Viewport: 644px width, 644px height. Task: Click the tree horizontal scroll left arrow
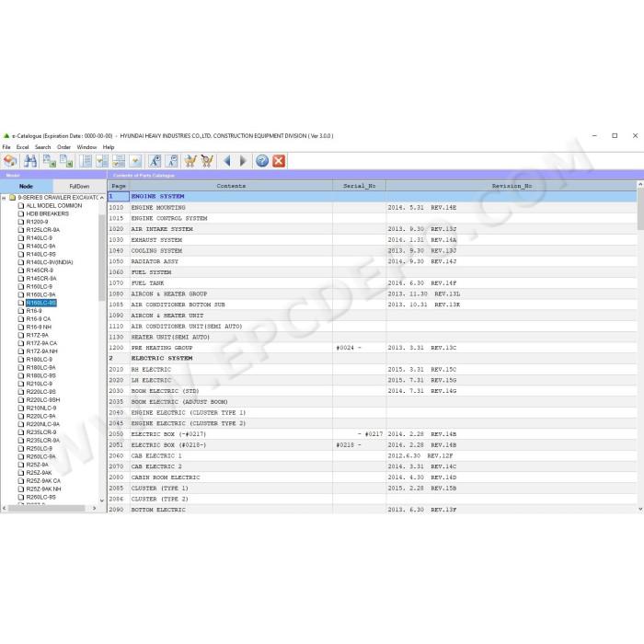(x=4, y=508)
